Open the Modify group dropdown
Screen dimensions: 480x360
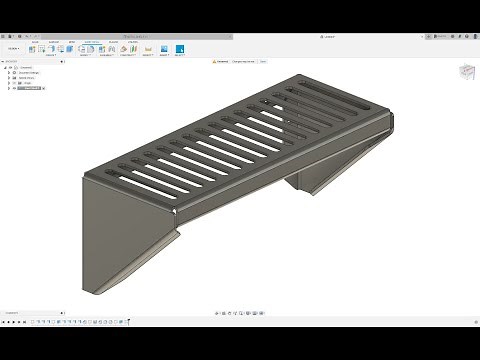[85, 55]
